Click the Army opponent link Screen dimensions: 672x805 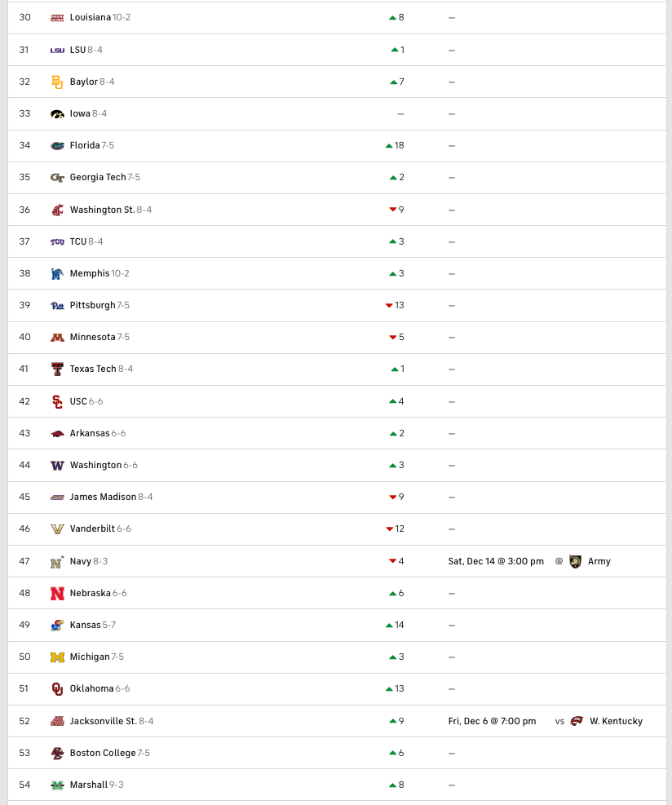(599, 561)
